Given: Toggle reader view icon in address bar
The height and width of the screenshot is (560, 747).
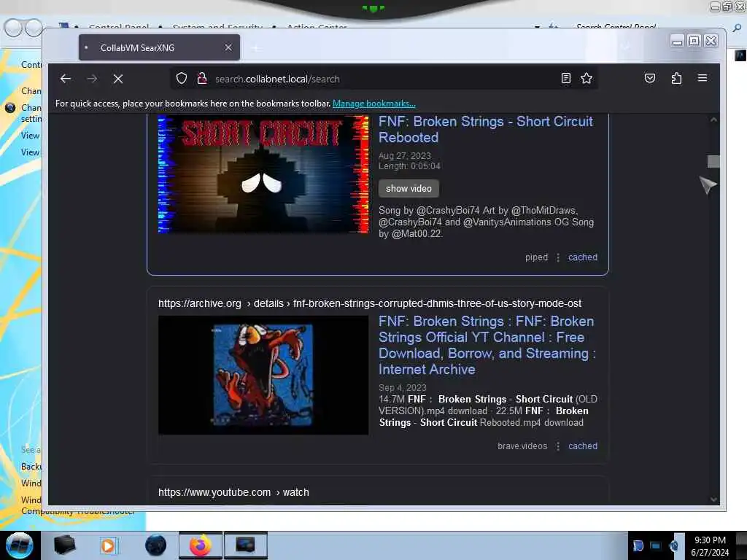Looking at the screenshot, I should pyautogui.click(x=566, y=78).
